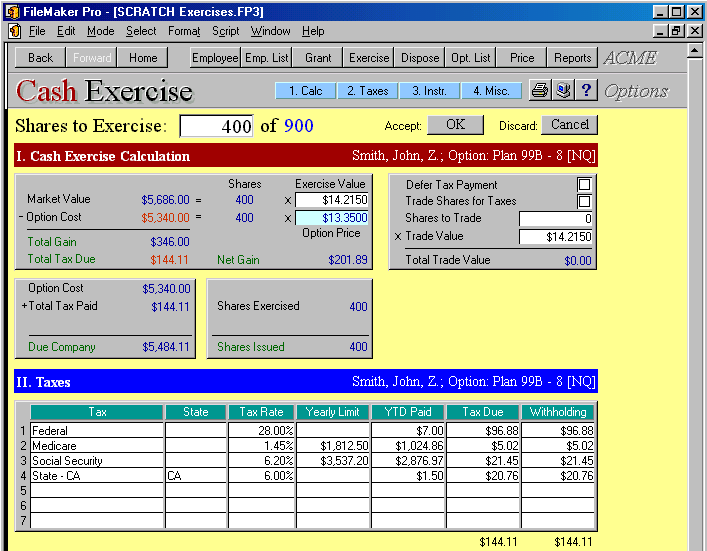Click the $1,812.50 yearly limit cell
The height and width of the screenshot is (551, 707).
click(333, 445)
